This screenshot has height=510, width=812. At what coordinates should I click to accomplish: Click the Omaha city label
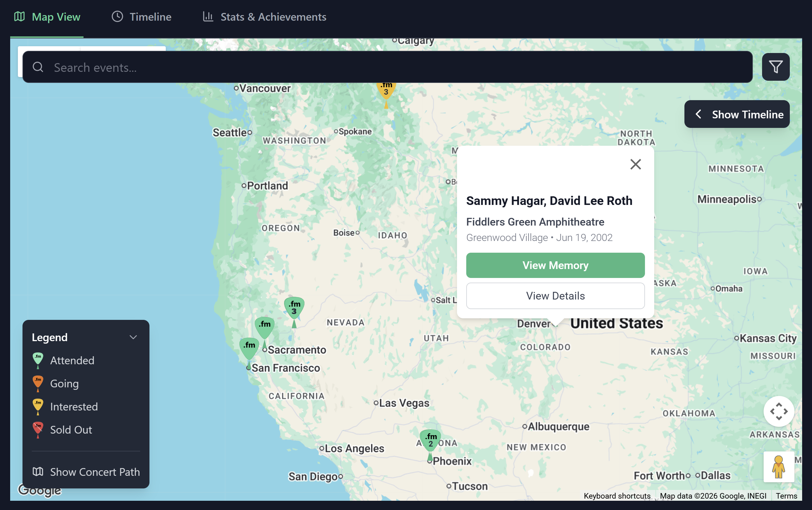point(729,288)
